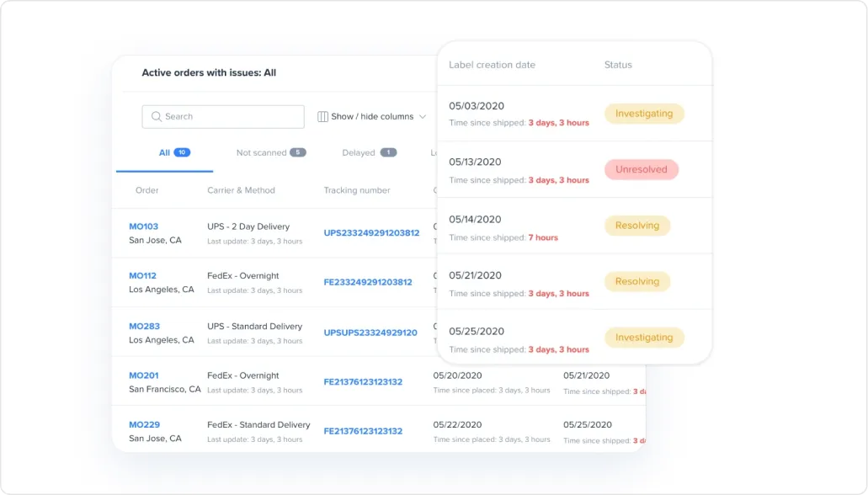Image resolution: width=868 pixels, height=495 pixels.
Task: Click the Carrier & Method column header
Action: (240, 190)
